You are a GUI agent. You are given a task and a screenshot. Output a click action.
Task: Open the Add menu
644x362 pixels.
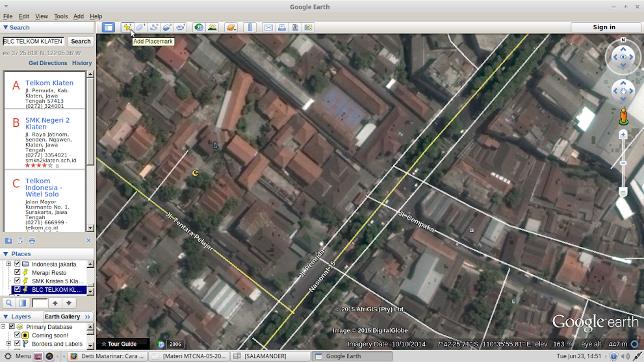[x=79, y=16]
